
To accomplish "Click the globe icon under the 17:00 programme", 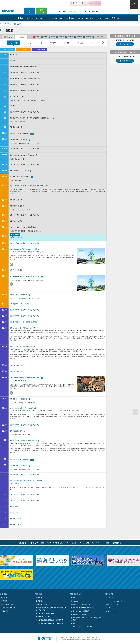I will 12,264.
